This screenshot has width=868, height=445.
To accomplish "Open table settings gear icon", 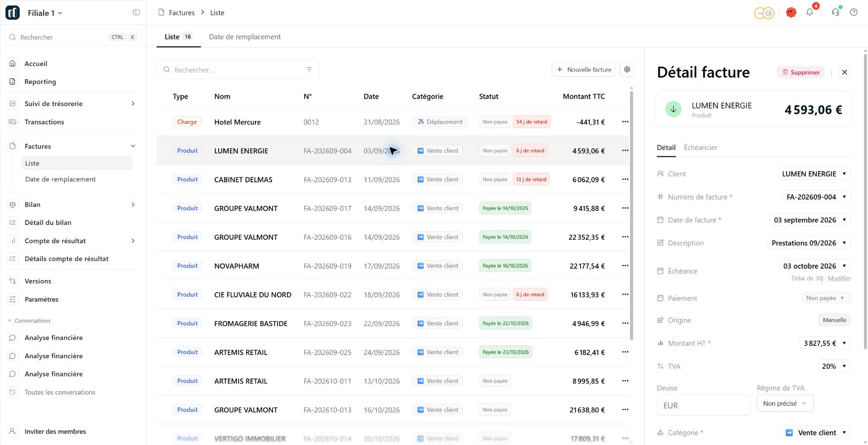I will tap(627, 70).
